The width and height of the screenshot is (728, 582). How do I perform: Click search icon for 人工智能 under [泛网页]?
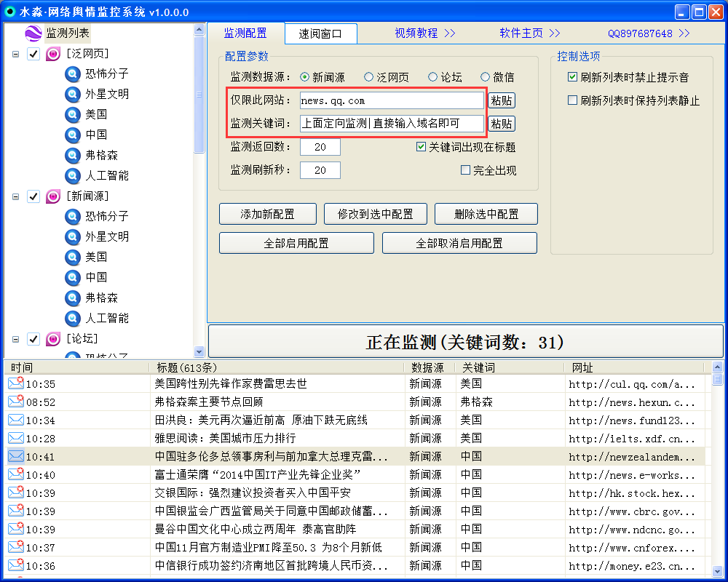pyautogui.click(x=72, y=176)
